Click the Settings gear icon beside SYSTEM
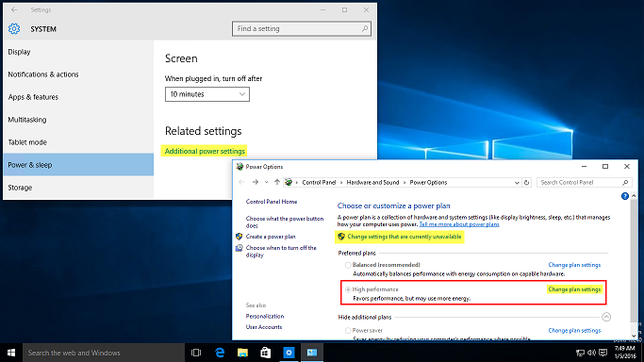This screenshot has width=644, height=362. (14, 28)
